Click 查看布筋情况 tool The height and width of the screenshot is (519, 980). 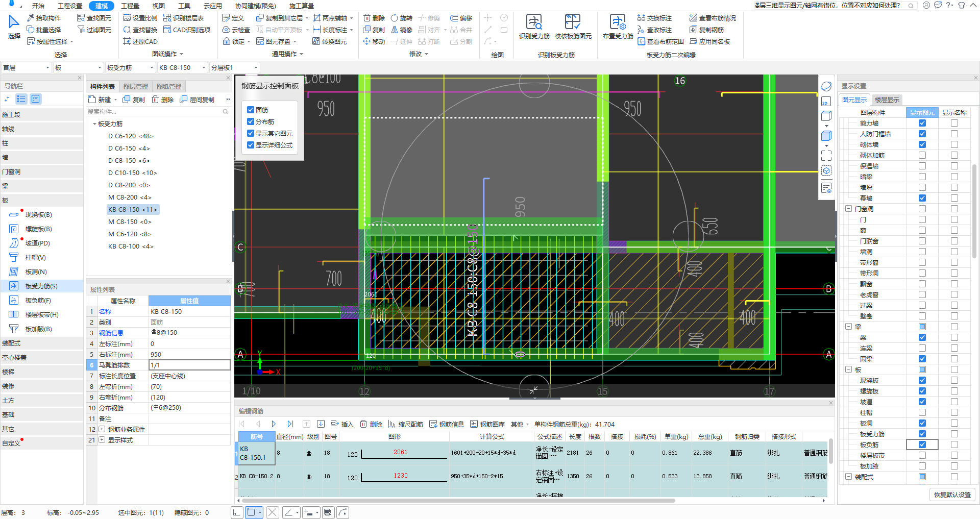click(713, 18)
